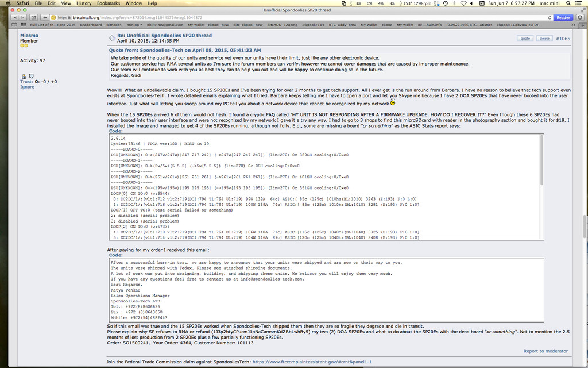Image resolution: width=588 pixels, height=368 pixels.
Task: Open the 'My Wallet –ckpool-new' bookmark
Action: tap(208, 25)
